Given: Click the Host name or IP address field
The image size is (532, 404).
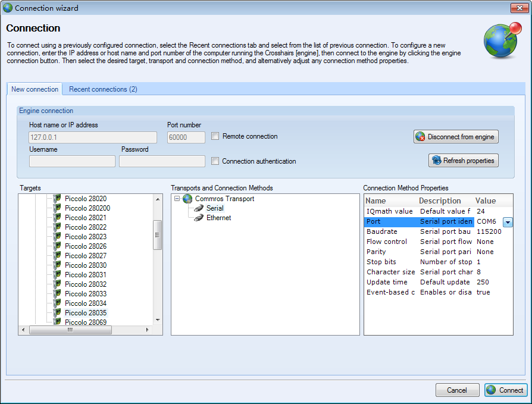Looking at the screenshot, I should 93,137.
